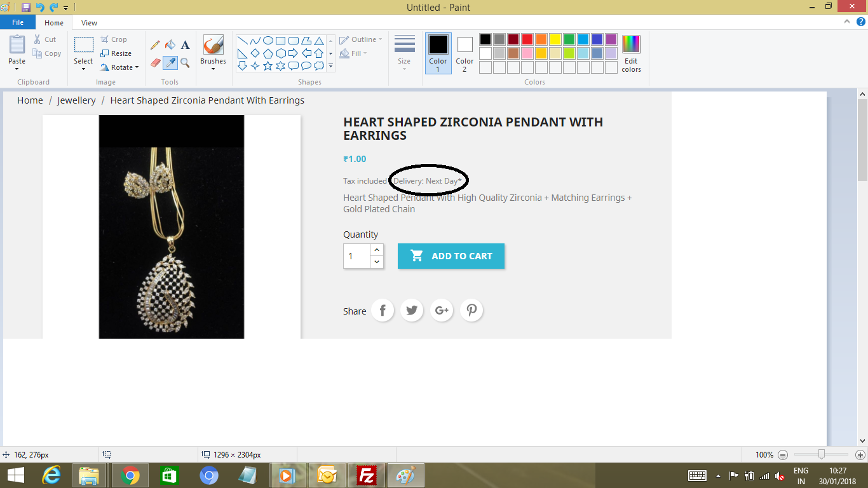Activate the rectangular Select tool

pyautogui.click(x=83, y=44)
